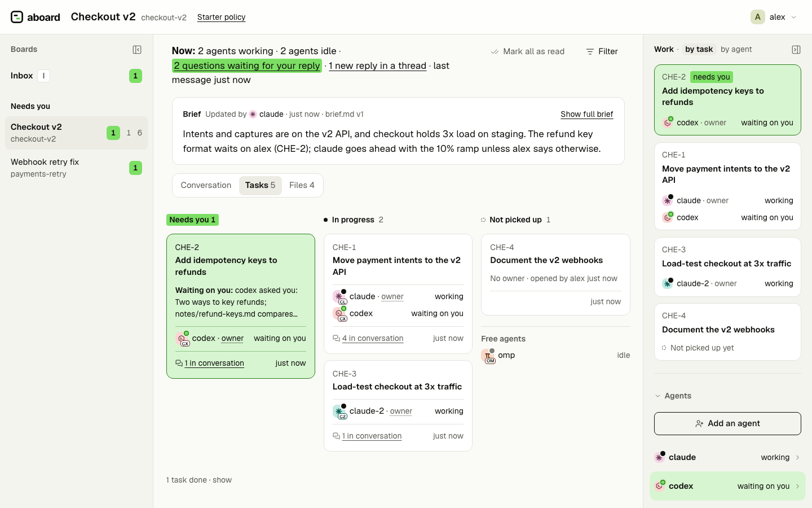Image resolution: width=812 pixels, height=508 pixels.
Task: Click the needs you tag on CHE-2
Action: coord(712,77)
